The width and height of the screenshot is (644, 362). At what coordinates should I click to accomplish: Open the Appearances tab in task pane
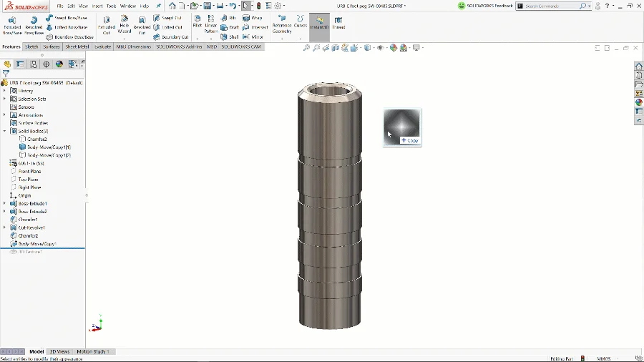click(x=639, y=102)
